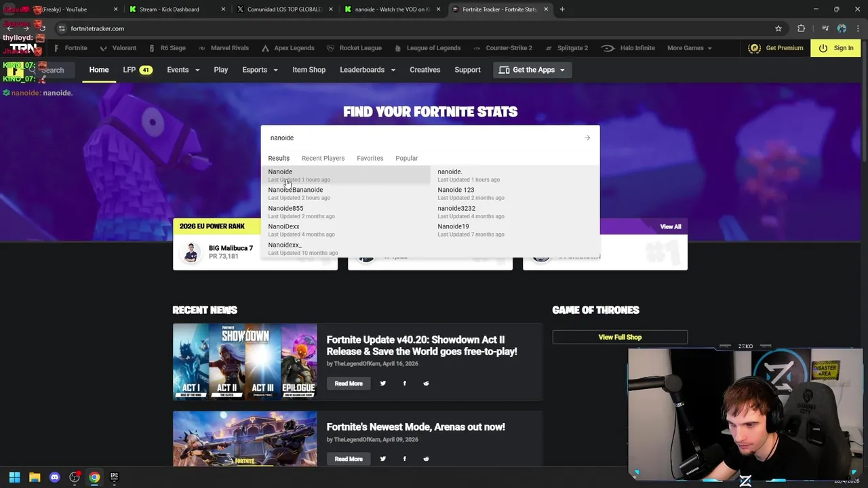Expand the More Games dropdown
This screenshot has height=488, width=868.
pyautogui.click(x=690, y=48)
